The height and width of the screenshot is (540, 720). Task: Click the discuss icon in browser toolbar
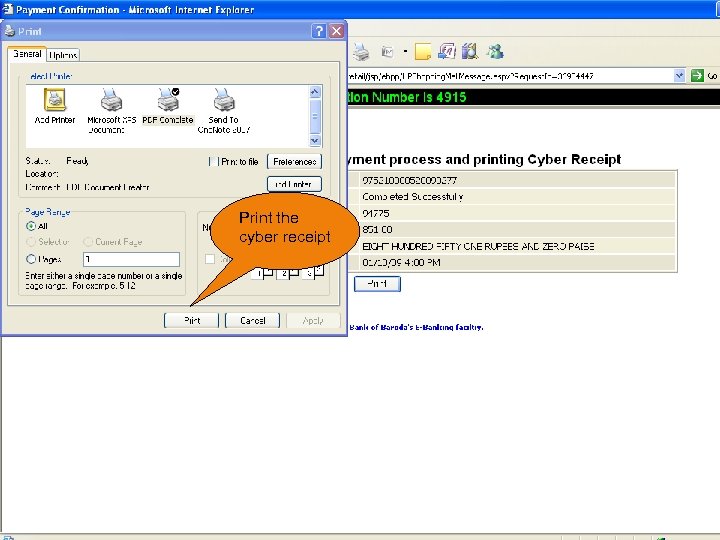click(446, 51)
